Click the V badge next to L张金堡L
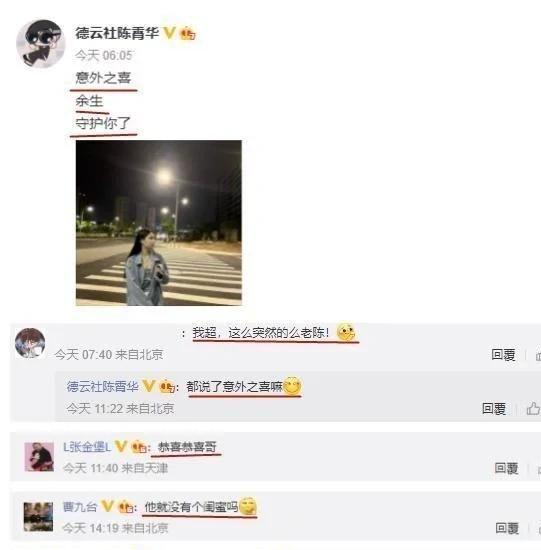Viewport: 541px width, 550px height. coord(121,447)
